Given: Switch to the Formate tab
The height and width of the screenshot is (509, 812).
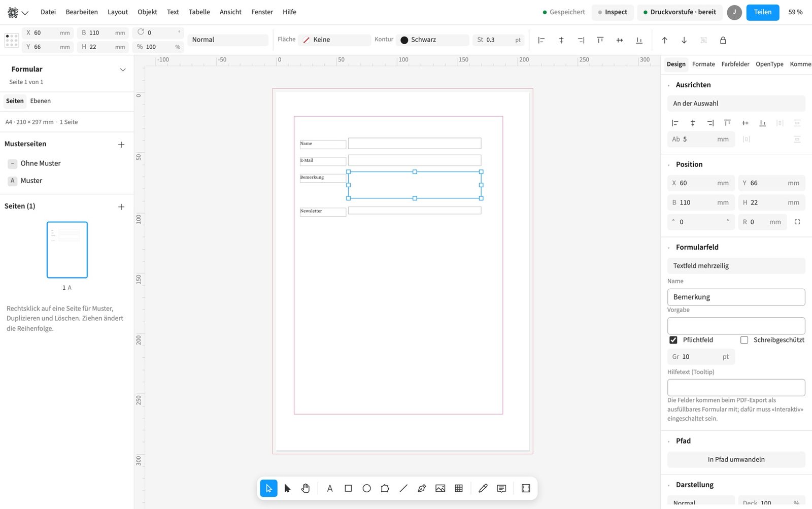Looking at the screenshot, I should click(703, 64).
